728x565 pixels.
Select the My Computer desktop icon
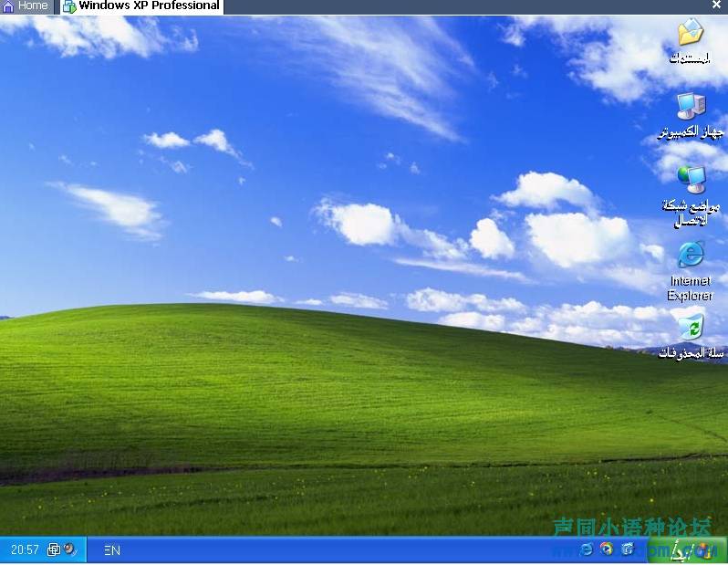(x=691, y=116)
